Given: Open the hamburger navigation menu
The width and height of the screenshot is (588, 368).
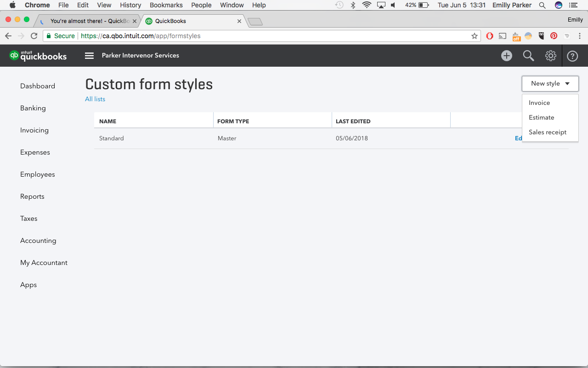Looking at the screenshot, I should pyautogui.click(x=89, y=55).
